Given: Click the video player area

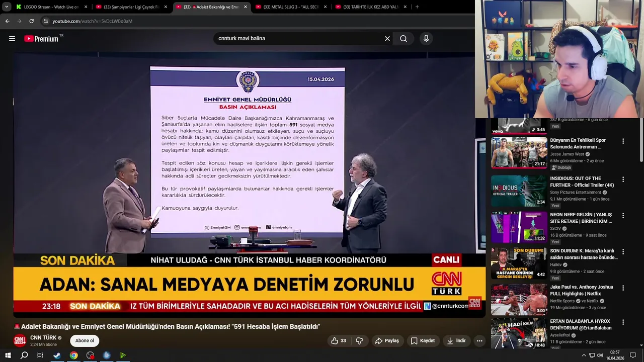Looking at the screenshot, I should coord(249,185).
